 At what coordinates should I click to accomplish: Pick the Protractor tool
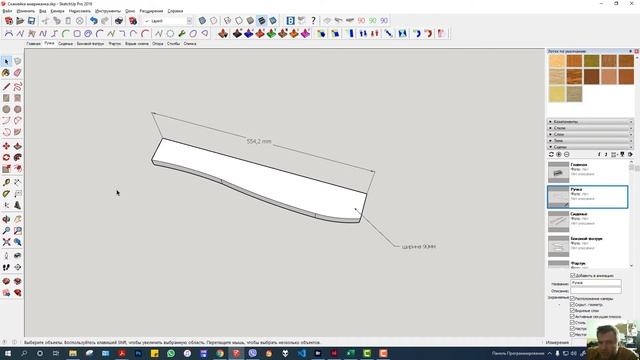click(x=6, y=194)
